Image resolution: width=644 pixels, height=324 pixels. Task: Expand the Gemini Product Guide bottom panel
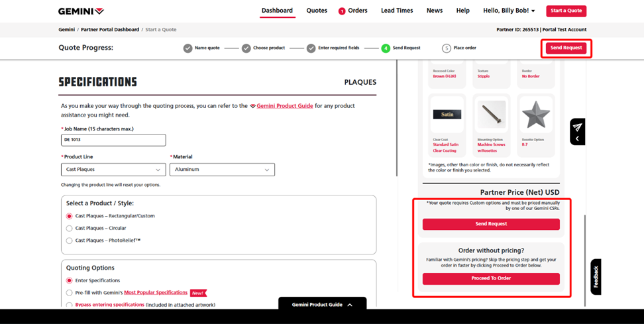[x=322, y=305]
